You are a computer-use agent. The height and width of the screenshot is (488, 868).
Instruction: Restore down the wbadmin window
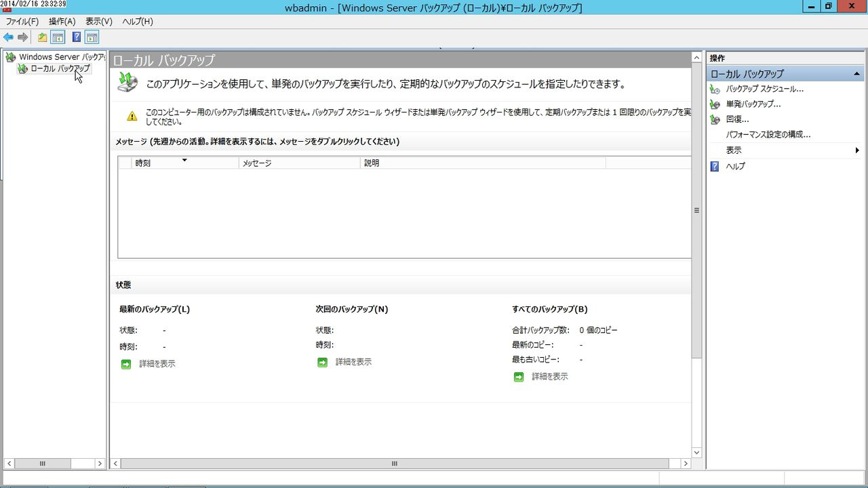[x=828, y=6]
